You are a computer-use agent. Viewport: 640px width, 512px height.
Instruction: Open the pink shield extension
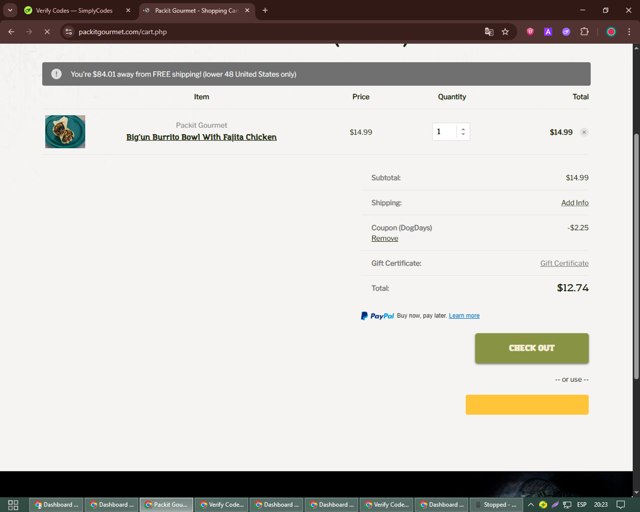(x=530, y=32)
